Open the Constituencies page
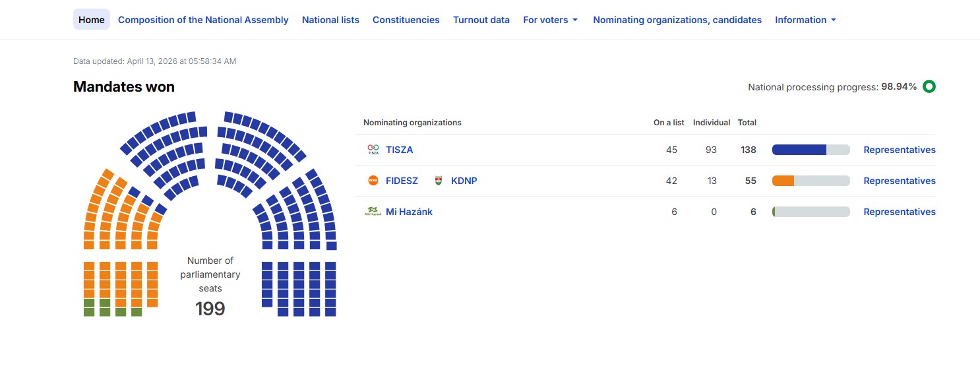Image resolution: width=980 pixels, height=370 pixels. pos(406,20)
